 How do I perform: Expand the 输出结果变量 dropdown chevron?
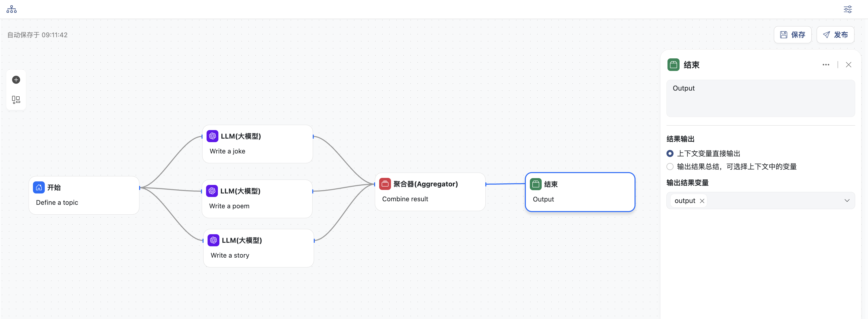coord(847,201)
